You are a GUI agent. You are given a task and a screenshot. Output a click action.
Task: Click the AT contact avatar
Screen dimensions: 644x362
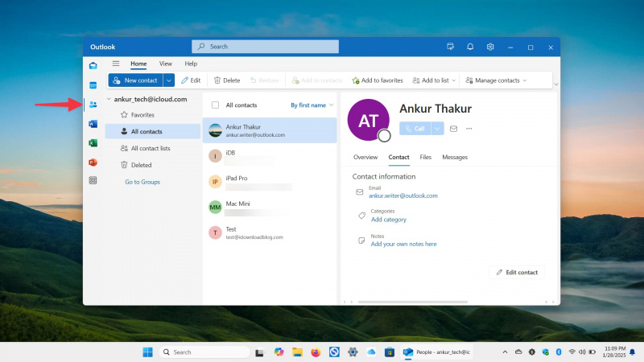pyautogui.click(x=369, y=120)
